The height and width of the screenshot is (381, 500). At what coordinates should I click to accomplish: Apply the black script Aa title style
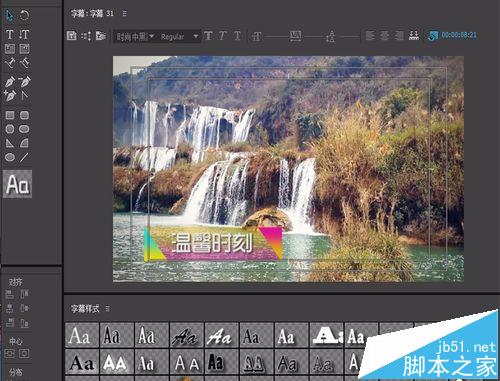point(187,335)
